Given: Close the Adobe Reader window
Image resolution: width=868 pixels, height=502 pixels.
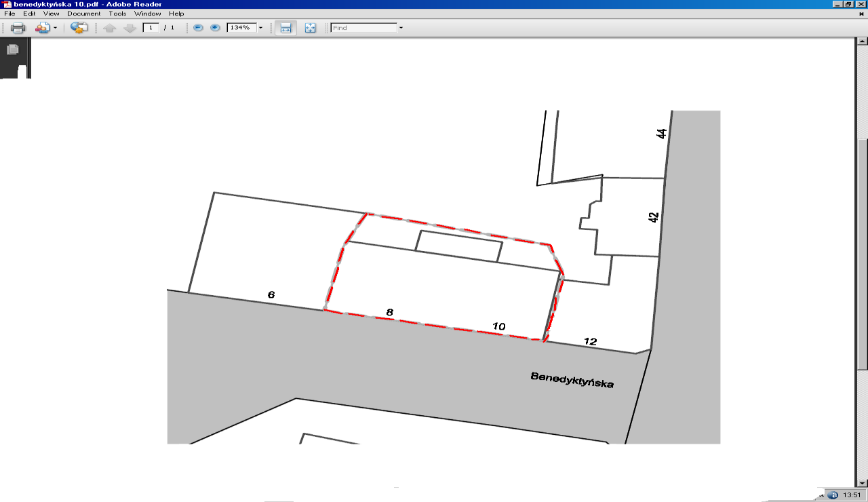Looking at the screenshot, I should (860, 4).
